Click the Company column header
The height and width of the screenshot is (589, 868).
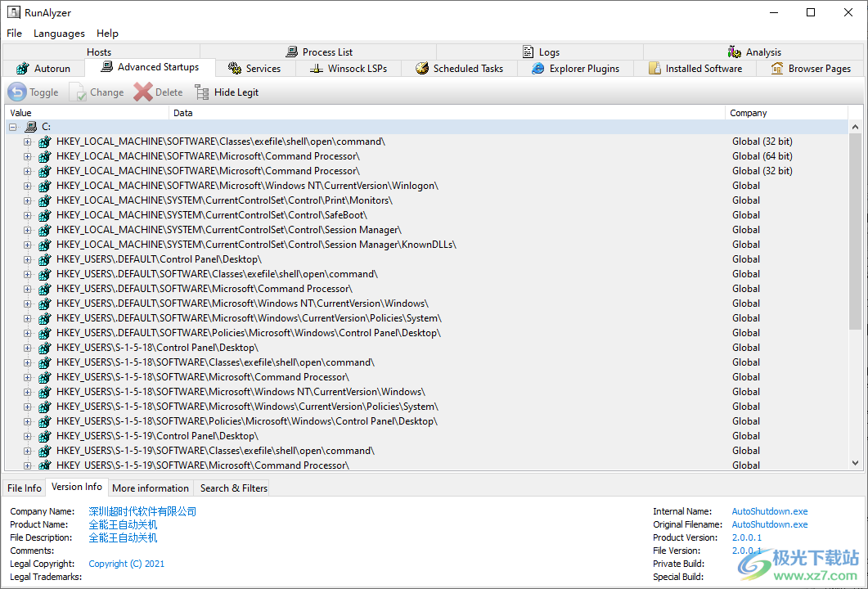786,113
